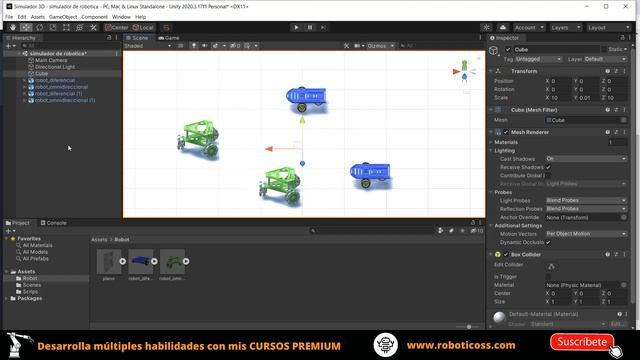Open Transform component help icon
The image size is (640, 360).
pyautogui.click(x=607, y=71)
